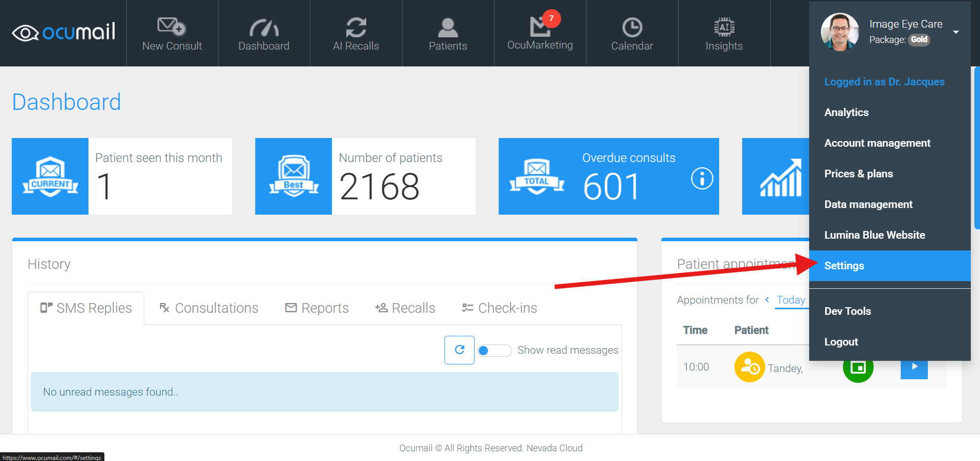Click the Overdue consults value 601

coord(611,187)
